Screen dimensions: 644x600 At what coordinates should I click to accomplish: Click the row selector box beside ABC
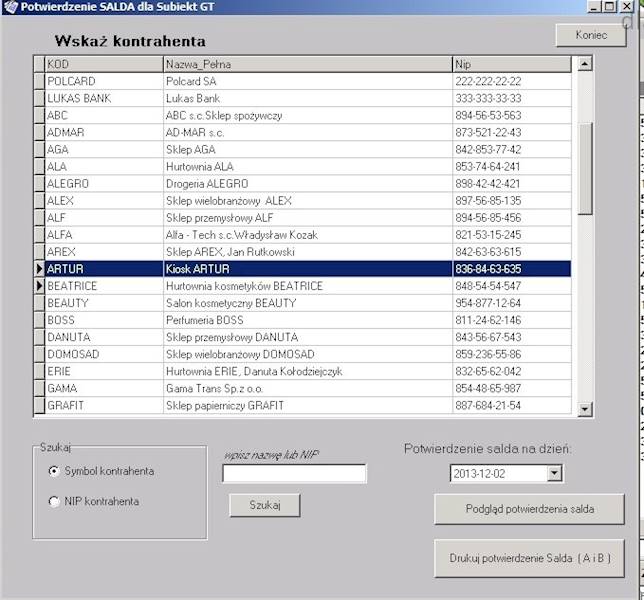pyautogui.click(x=39, y=115)
